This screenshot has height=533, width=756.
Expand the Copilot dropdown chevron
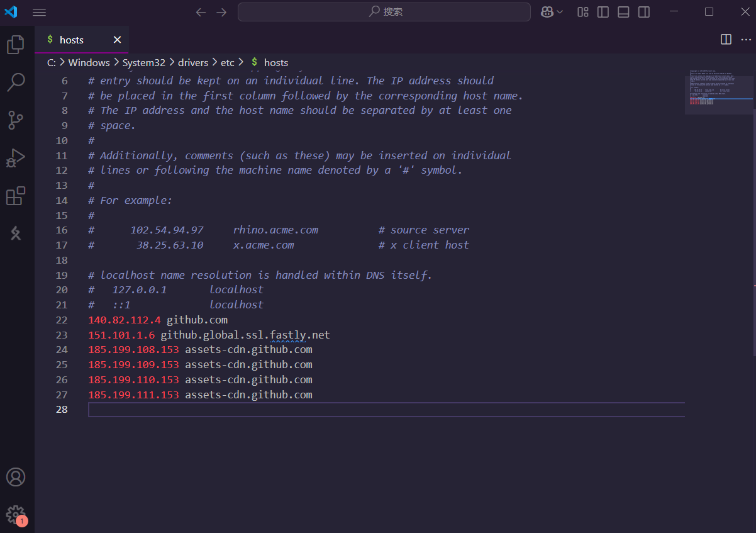pos(560,12)
